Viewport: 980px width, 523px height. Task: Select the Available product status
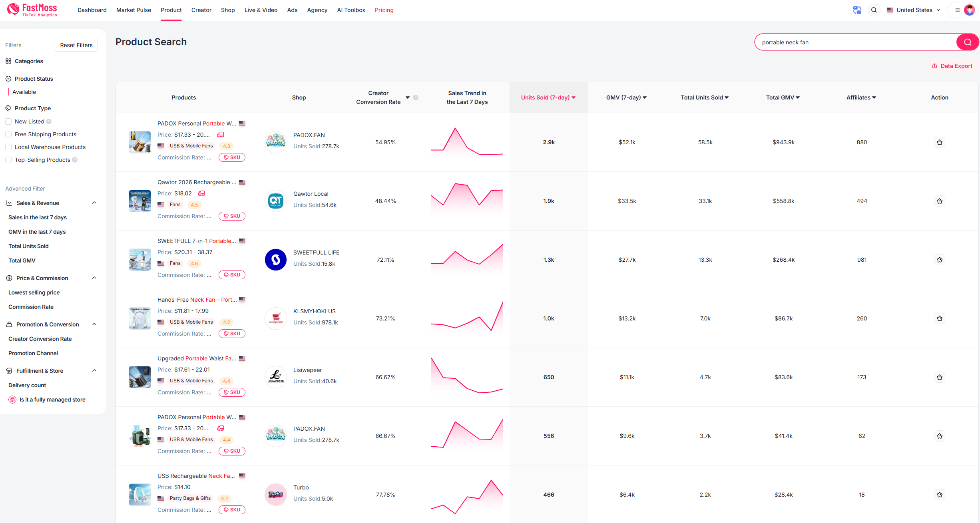tap(24, 92)
